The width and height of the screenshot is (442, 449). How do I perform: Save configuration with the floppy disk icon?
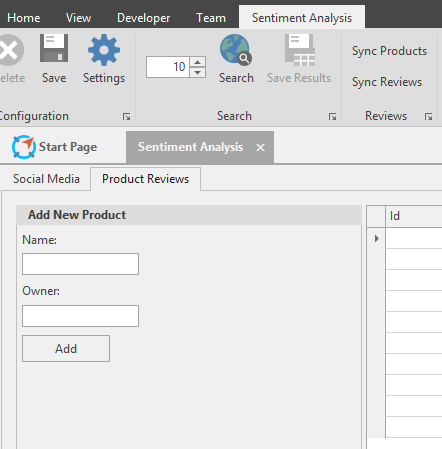click(54, 49)
